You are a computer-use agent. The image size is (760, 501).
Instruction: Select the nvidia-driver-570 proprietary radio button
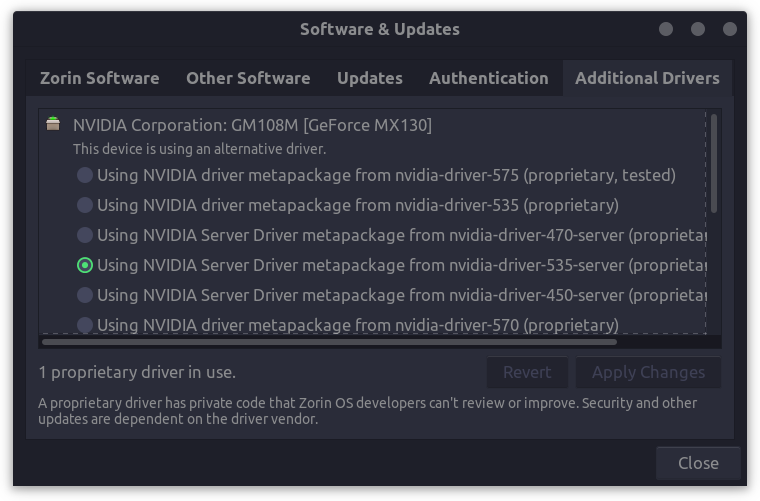(x=85, y=325)
